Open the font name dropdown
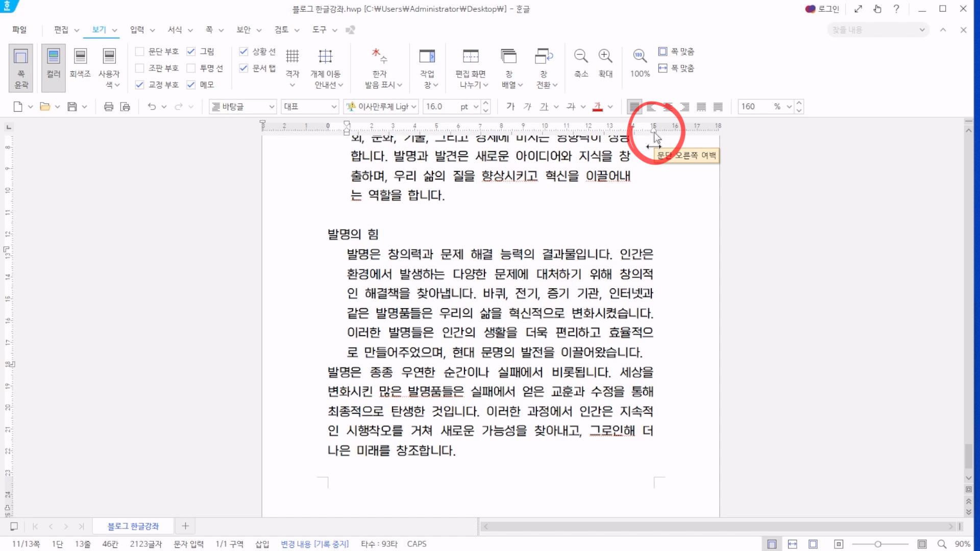Screen dimensions: 980x551 pos(414,107)
